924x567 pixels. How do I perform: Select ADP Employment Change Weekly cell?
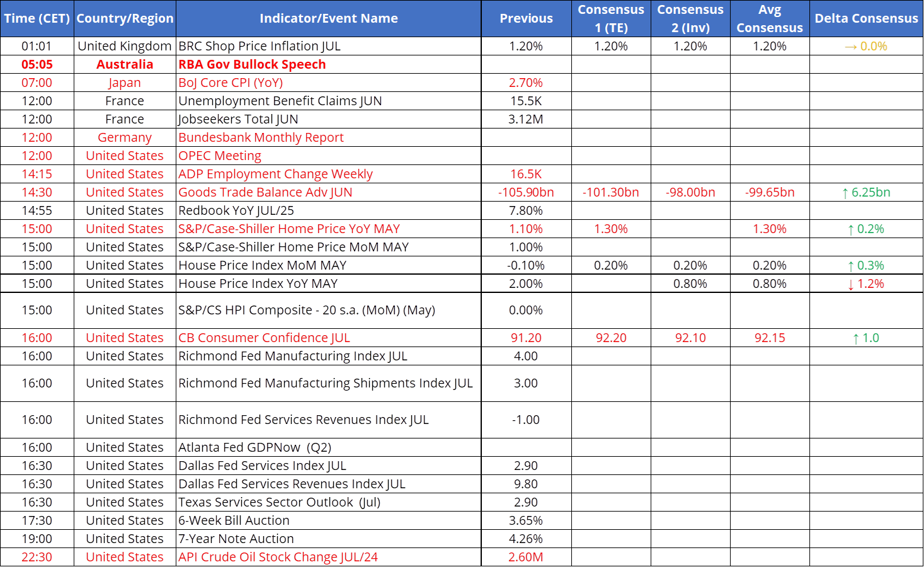pyautogui.click(x=329, y=174)
